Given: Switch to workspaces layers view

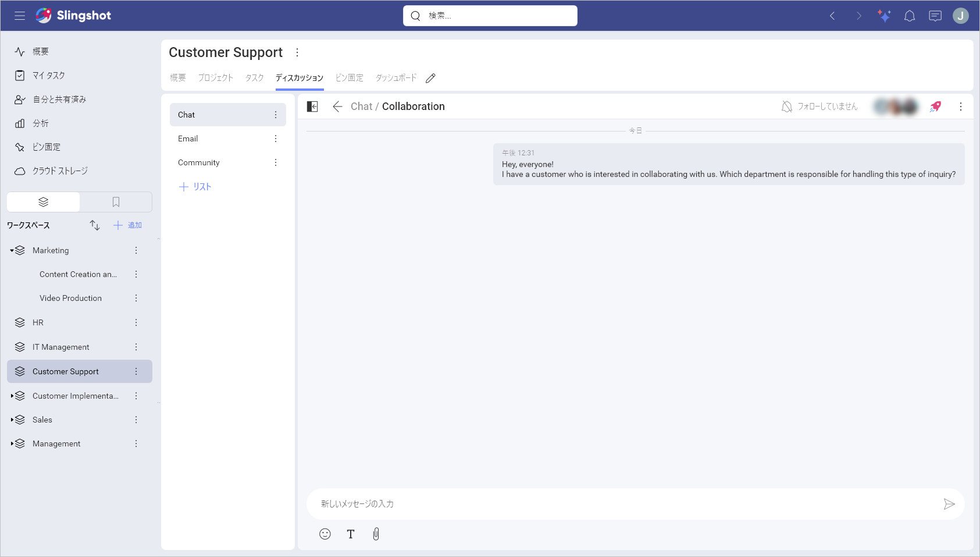Looking at the screenshot, I should tap(43, 202).
